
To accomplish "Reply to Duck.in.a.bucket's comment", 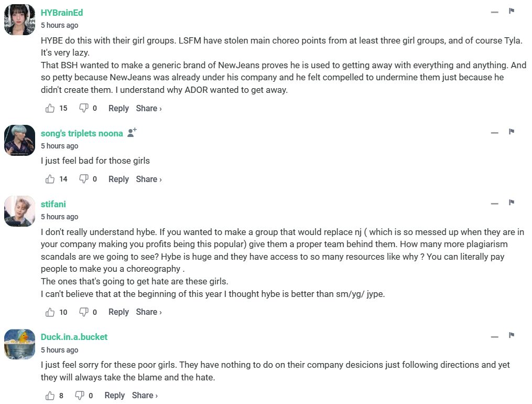I will pyautogui.click(x=114, y=395).
